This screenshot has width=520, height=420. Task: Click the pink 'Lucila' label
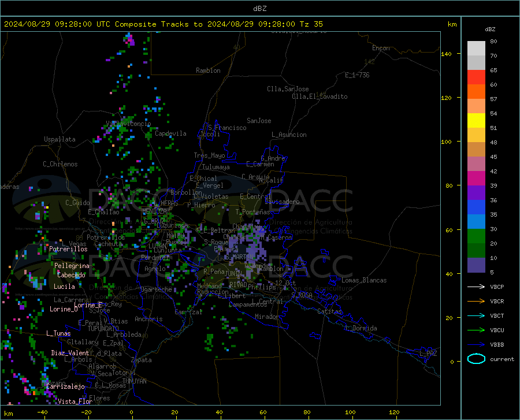click(x=64, y=287)
